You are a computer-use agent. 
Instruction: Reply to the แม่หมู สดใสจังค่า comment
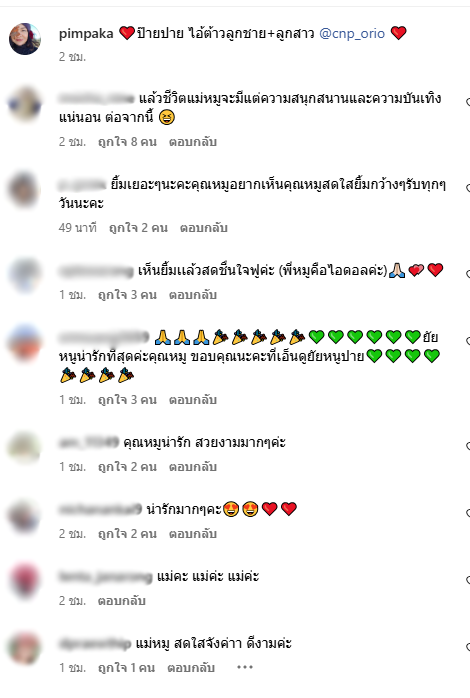[191, 668]
